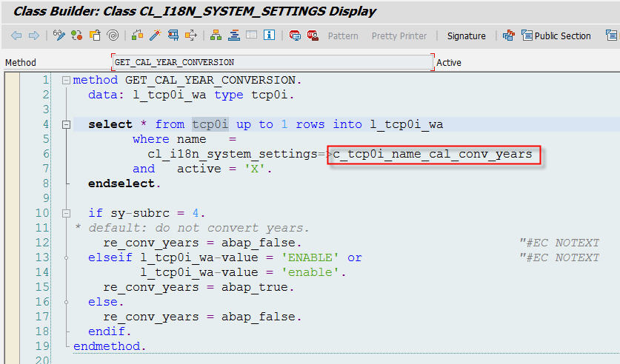Viewport: 620px width, 364px height.
Task: Click the endselect keyword
Action: 121,183
